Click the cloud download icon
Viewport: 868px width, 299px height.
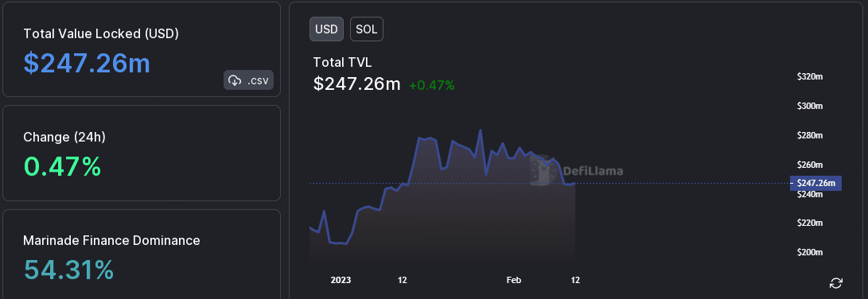[235, 80]
